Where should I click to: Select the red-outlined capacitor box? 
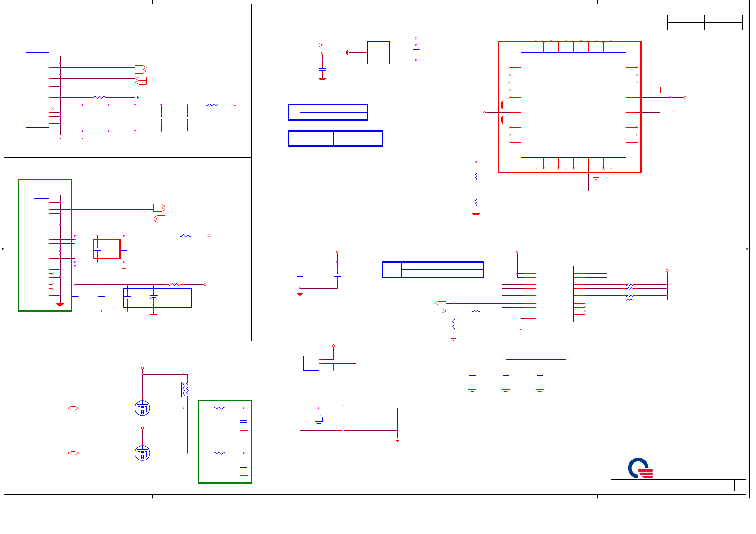[x=107, y=249]
